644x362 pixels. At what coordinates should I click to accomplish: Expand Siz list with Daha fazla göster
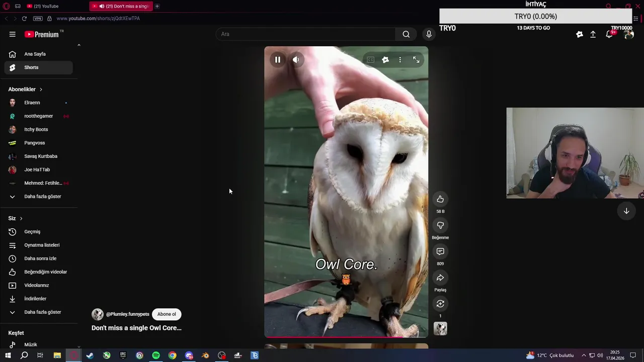(39, 312)
